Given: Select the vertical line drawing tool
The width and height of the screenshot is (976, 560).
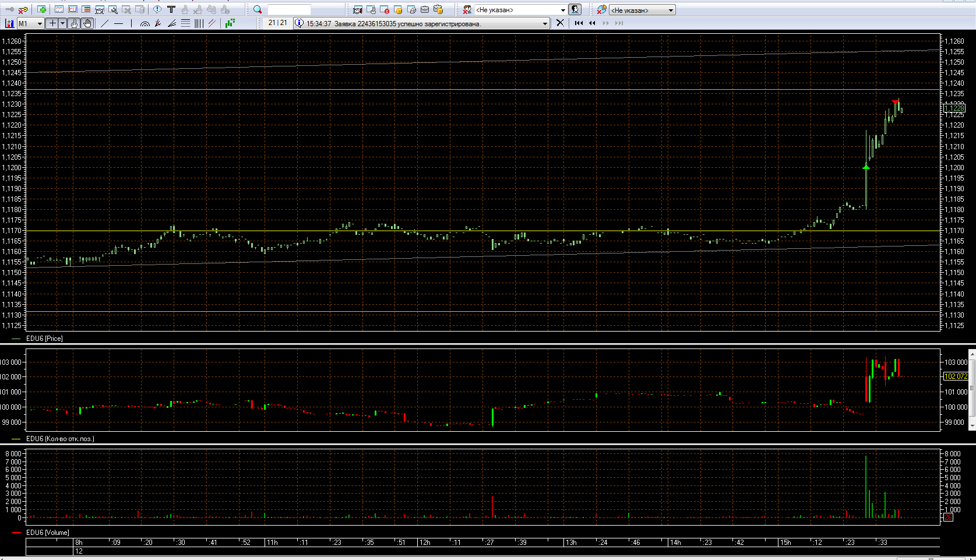Looking at the screenshot, I should [132, 23].
